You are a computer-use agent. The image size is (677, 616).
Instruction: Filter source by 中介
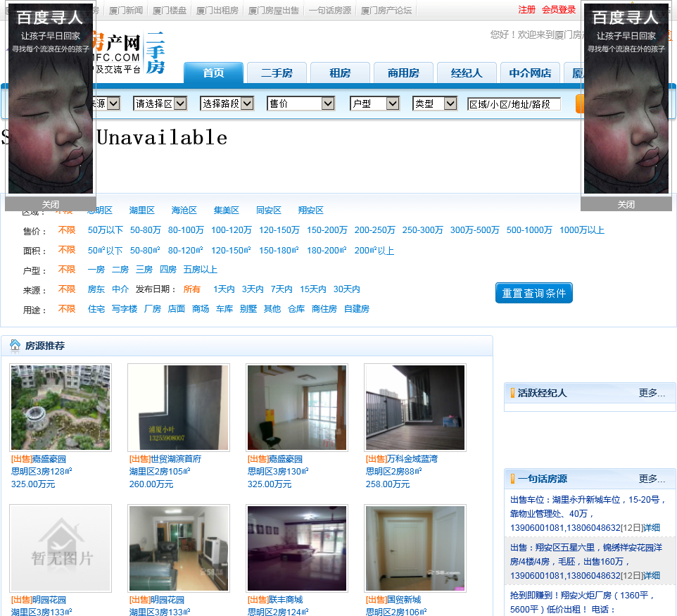click(120, 289)
